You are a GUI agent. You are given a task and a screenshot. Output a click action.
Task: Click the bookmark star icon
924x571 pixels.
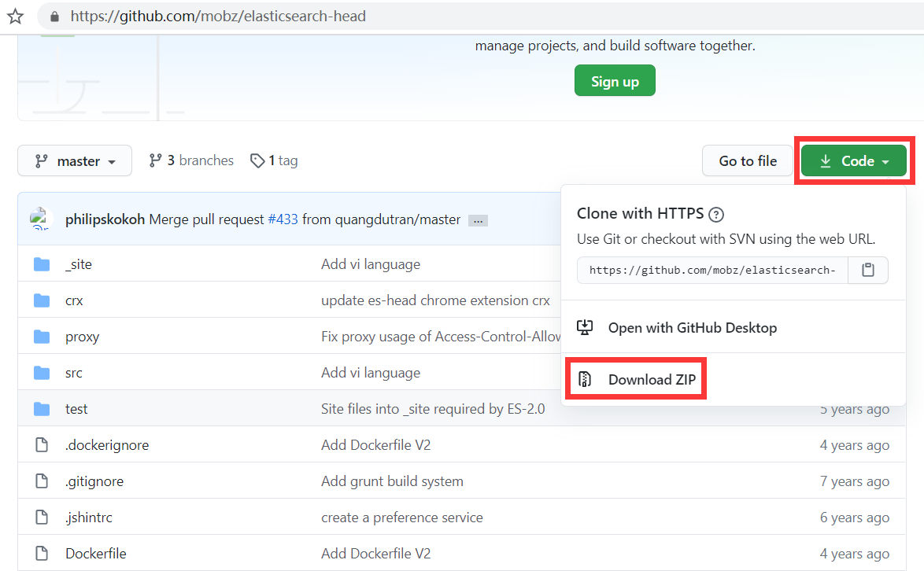click(x=15, y=16)
